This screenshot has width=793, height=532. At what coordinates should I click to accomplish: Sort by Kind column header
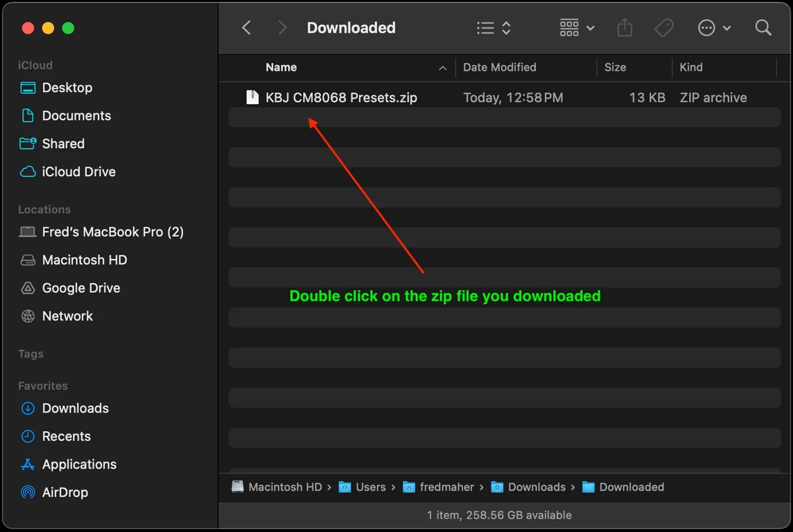[x=691, y=67]
